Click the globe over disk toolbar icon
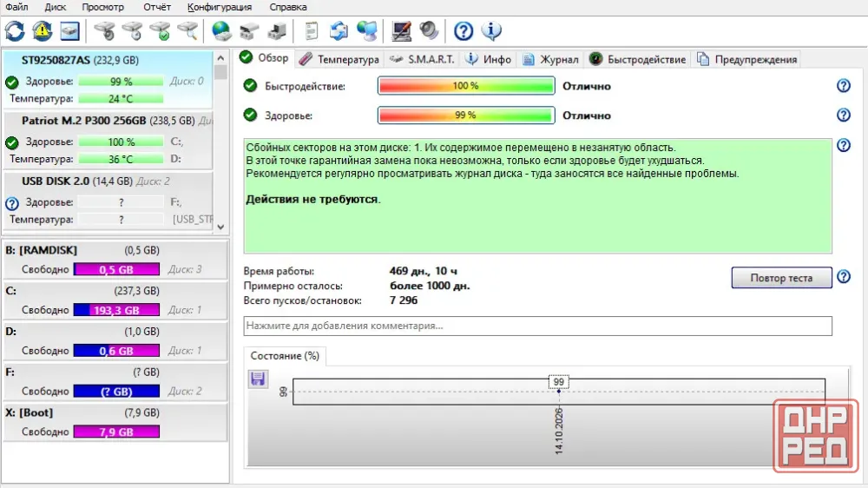The height and width of the screenshot is (488, 868). 221,31
